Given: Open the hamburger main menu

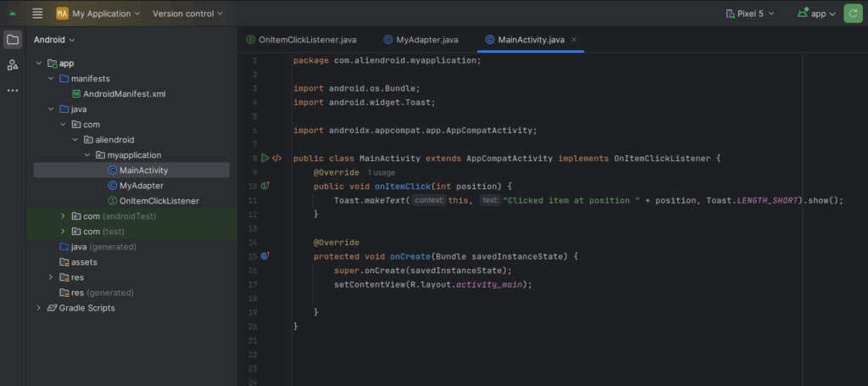Looking at the screenshot, I should 37,14.
